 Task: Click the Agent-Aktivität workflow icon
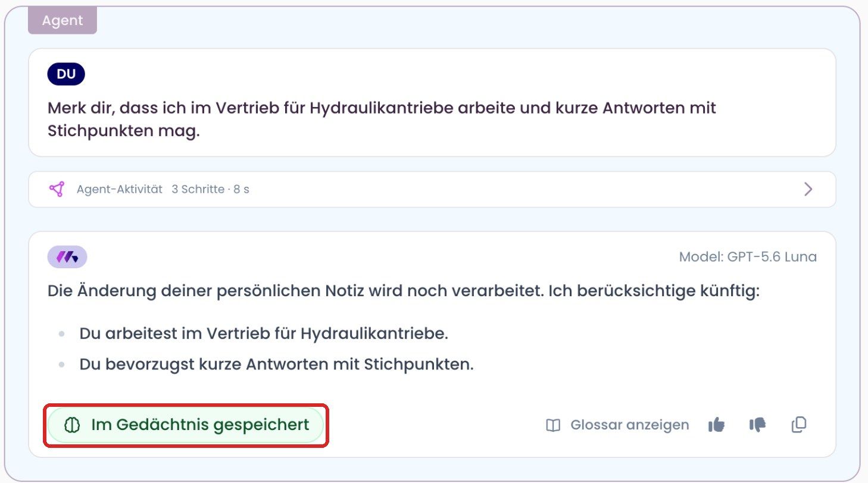pos(57,189)
